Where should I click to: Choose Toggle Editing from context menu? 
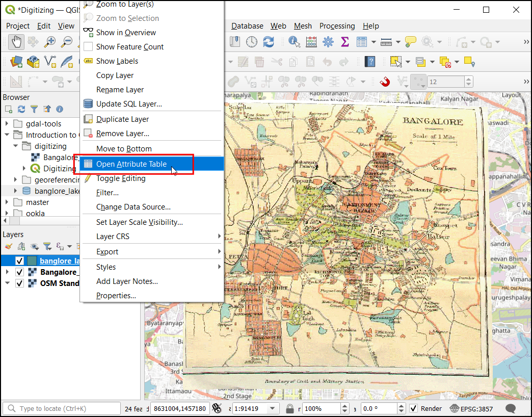(x=152, y=178)
